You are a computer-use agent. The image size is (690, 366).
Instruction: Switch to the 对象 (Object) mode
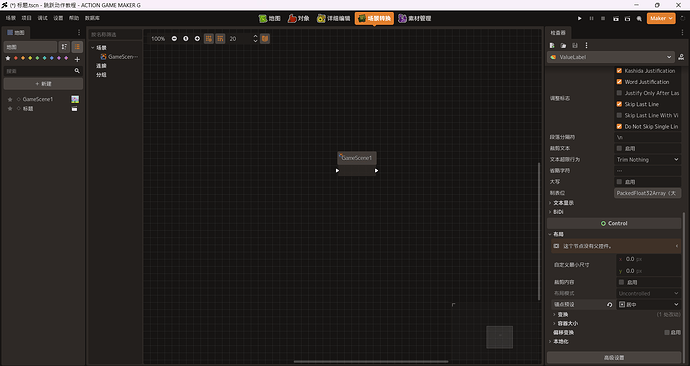coord(298,18)
